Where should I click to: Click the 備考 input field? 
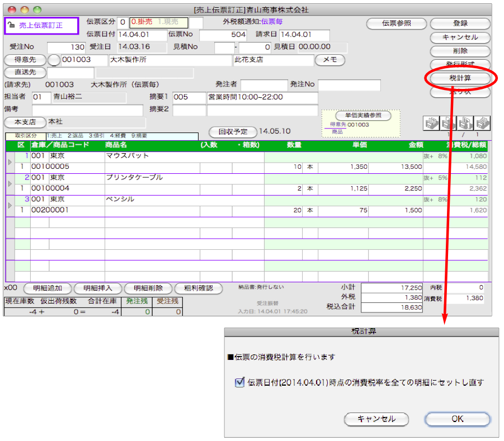click(87, 110)
